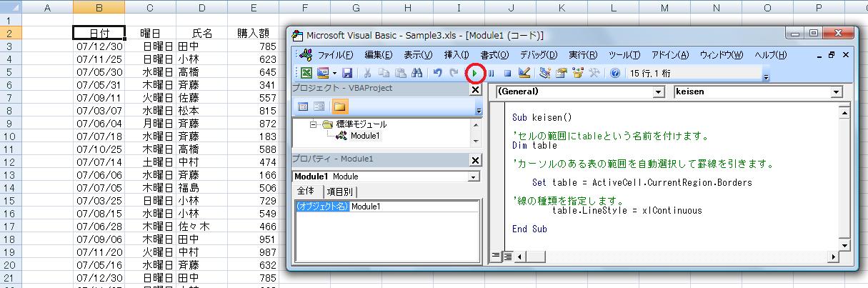Click the Save floppy disk icon
This screenshot has height=288, width=868.
click(347, 73)
